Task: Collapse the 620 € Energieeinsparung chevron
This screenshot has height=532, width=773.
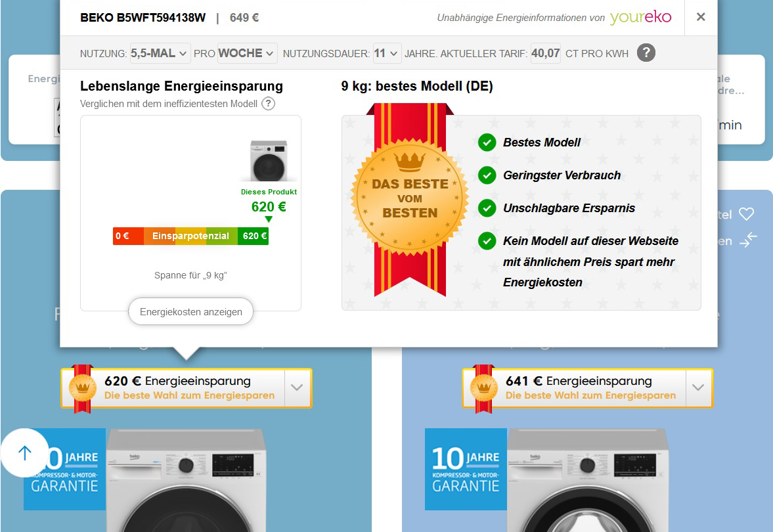Action: [x=297, y=388]
